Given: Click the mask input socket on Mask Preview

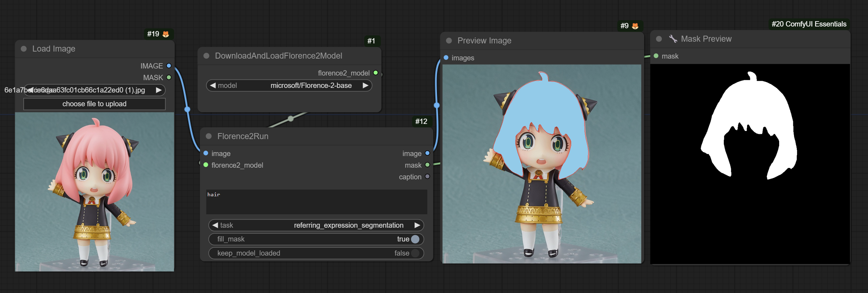Looking at the screenshot, I should click(x=656, y=56).
